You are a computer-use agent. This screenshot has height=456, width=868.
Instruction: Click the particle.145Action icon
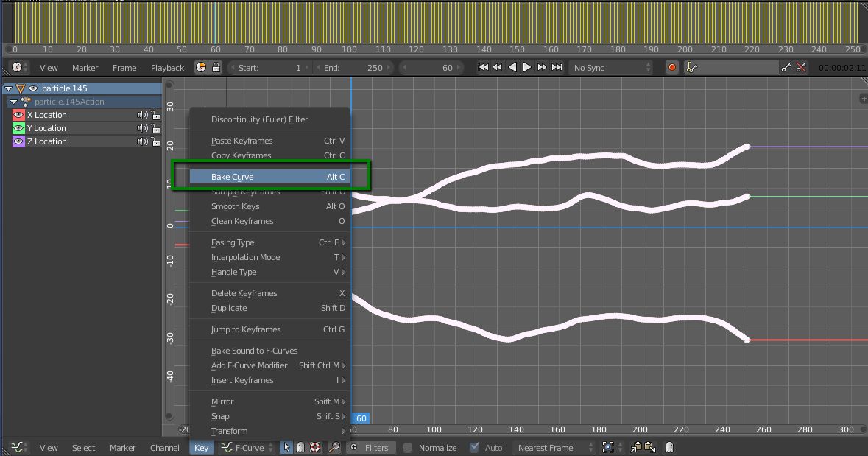[26, 102]
